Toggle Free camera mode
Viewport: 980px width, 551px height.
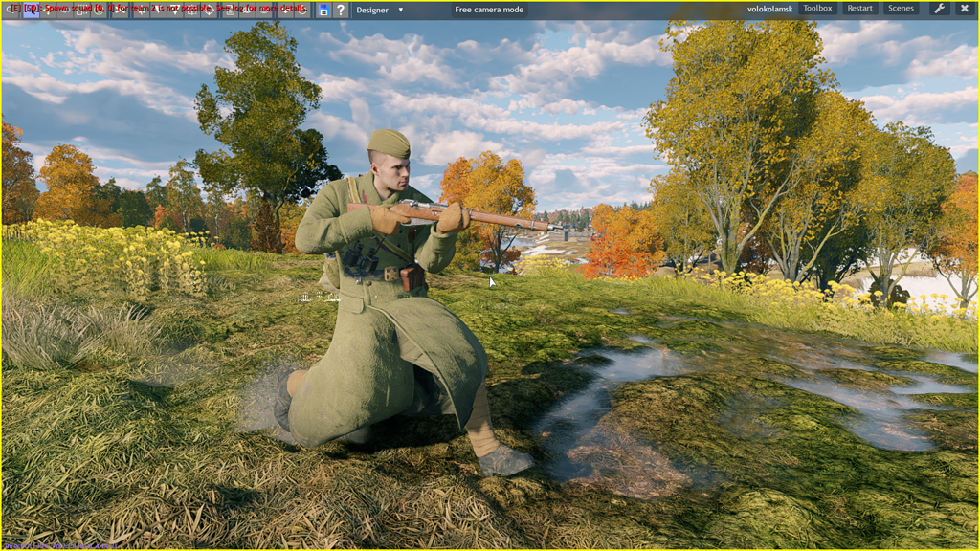490,10
